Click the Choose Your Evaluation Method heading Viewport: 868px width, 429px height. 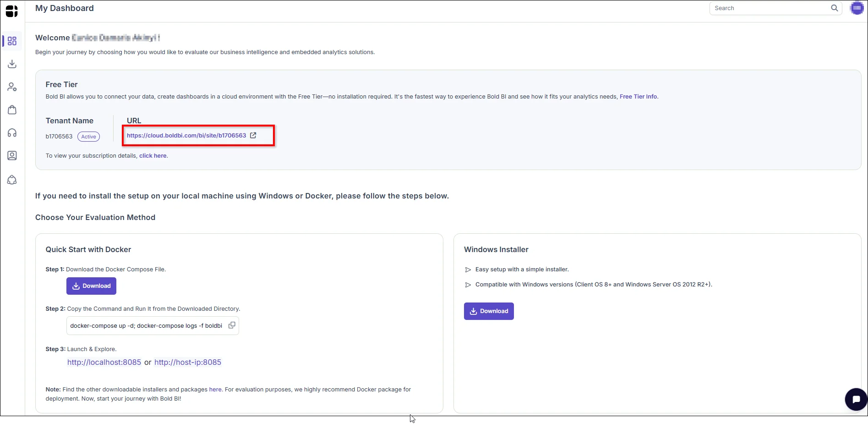pos(95,218)
